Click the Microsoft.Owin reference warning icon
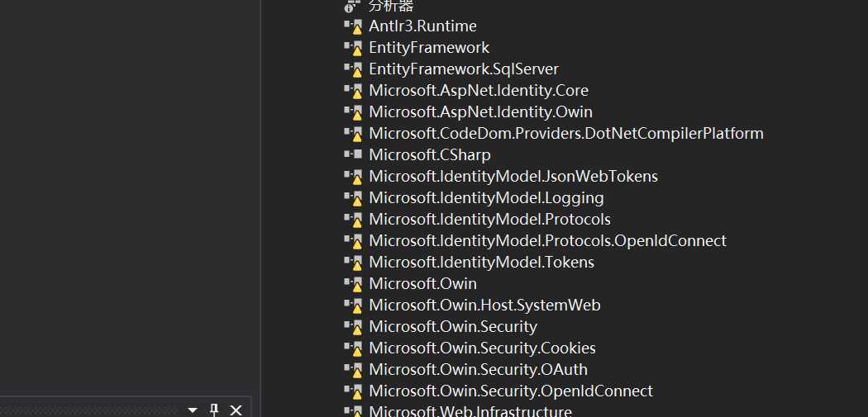 353,284
